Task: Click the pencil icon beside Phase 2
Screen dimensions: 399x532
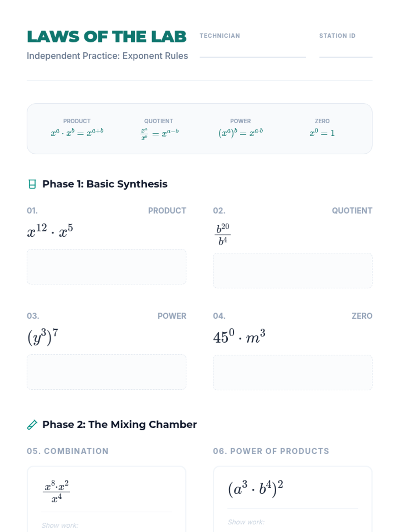Action: (x=32, y=425)
